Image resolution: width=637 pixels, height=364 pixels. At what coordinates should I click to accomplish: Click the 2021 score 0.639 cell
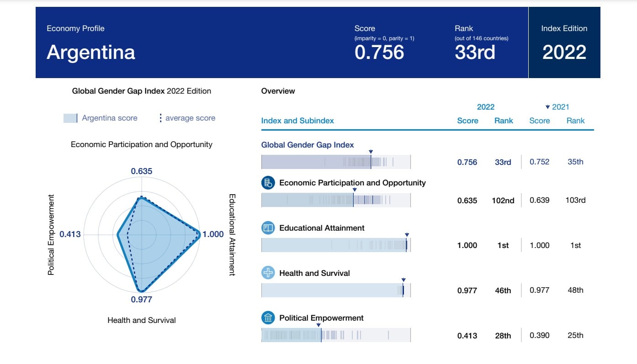(x=539, y=200)
